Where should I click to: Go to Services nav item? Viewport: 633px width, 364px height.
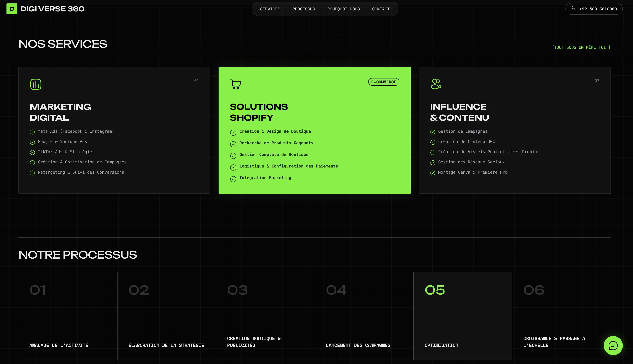coord(270,9)
